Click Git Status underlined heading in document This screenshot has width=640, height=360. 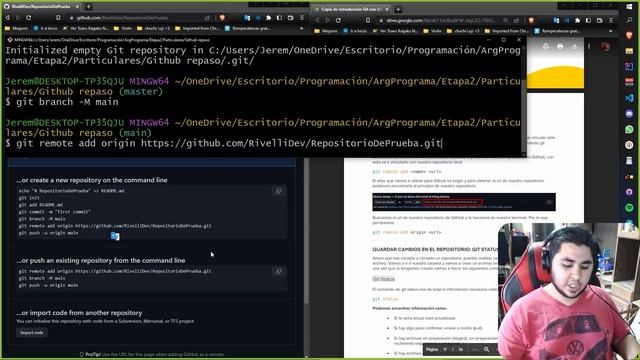384,279
